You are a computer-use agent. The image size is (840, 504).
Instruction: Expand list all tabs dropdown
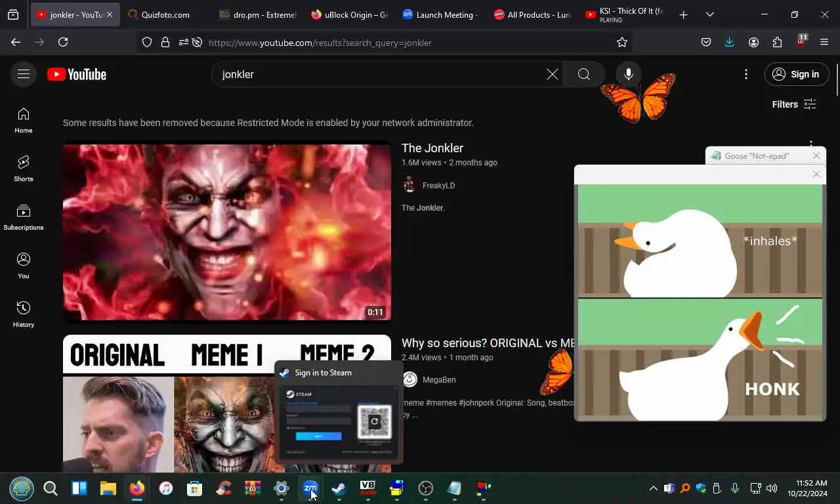(709, 14)
